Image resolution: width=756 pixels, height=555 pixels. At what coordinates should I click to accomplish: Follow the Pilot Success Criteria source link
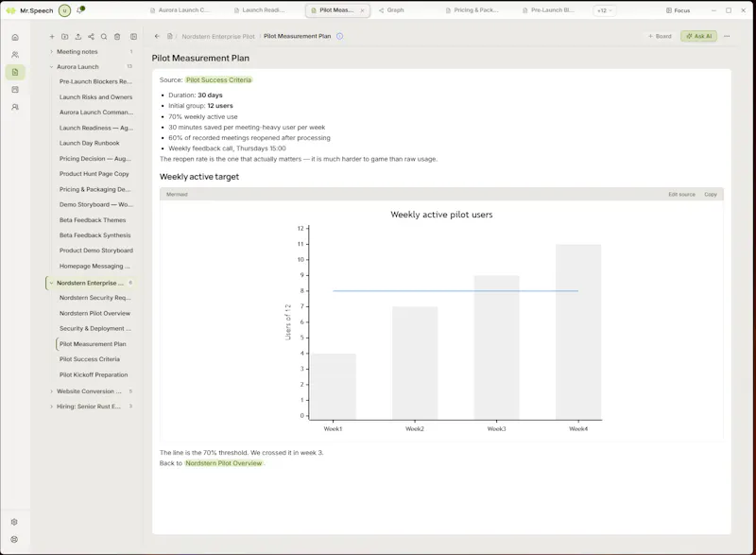(x=218, y=80)
